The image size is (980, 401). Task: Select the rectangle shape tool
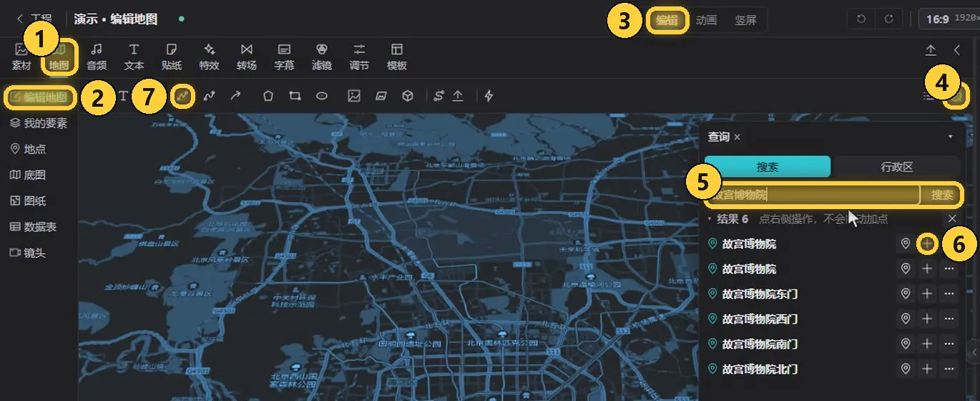(x=295, y=96)
